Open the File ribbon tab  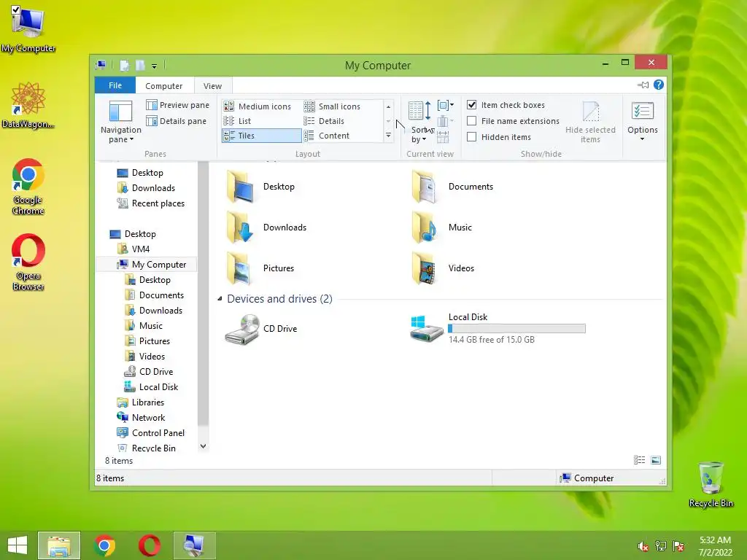[115, 85]
